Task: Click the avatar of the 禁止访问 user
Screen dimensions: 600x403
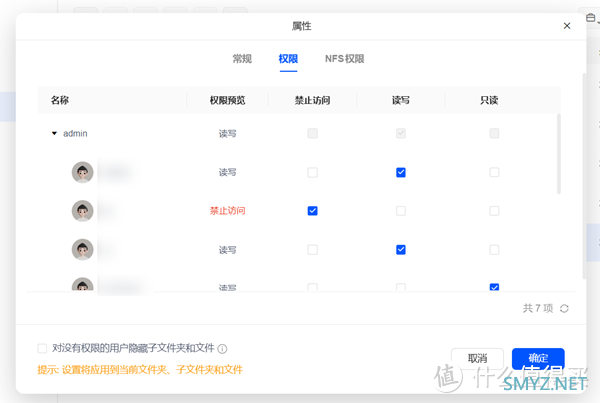Action: (x=83, y=211)
